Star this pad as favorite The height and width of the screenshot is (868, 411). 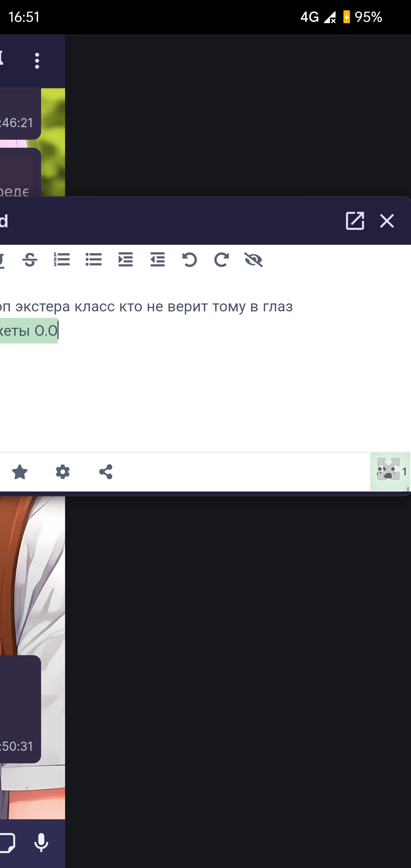[x=20, y=472]
